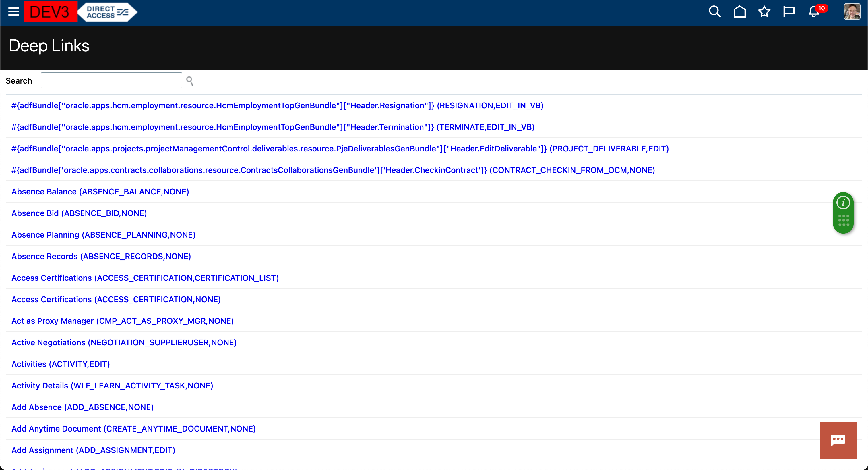Open the global search magnifier in the header
Viewport: 868px width, 470px height.
(715, 11)
